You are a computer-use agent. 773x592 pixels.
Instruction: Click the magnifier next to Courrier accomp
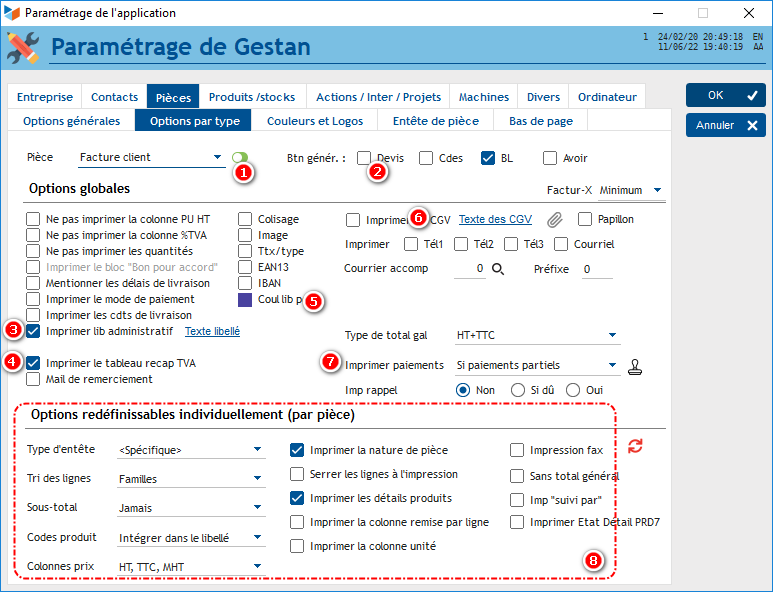tap(497, 269)
